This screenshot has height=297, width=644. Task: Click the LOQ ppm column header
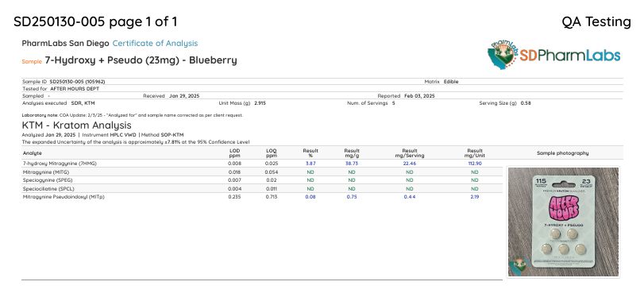tap(271, 153)
